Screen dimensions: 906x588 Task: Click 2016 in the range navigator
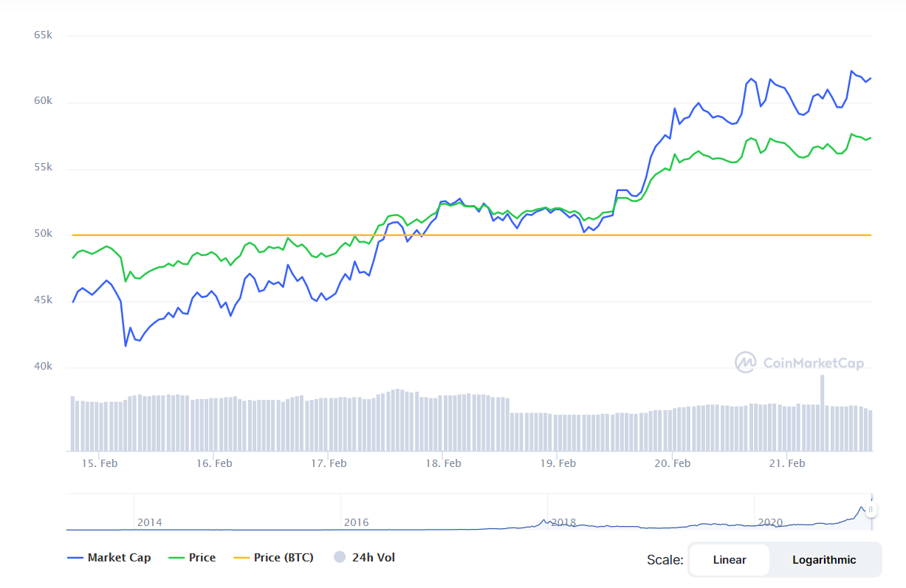[x=356, y=522]
